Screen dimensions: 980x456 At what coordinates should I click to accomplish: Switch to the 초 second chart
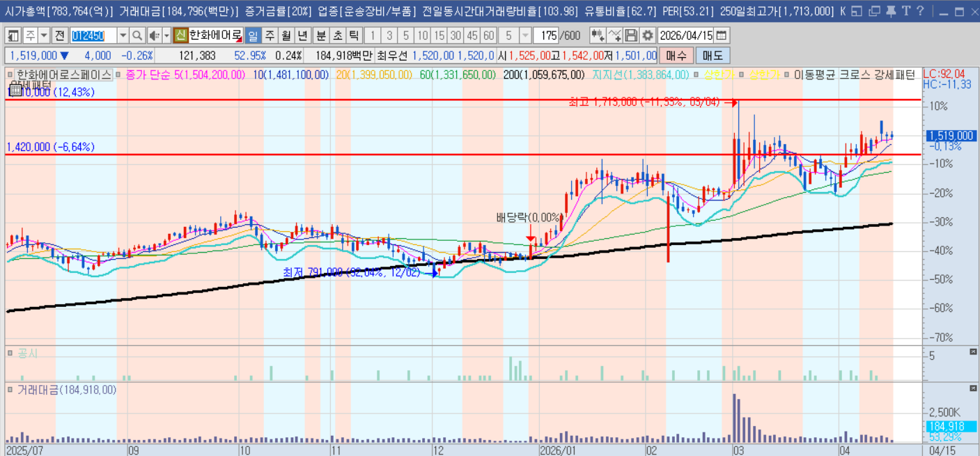pyautogui.click(x=337, y=36)
